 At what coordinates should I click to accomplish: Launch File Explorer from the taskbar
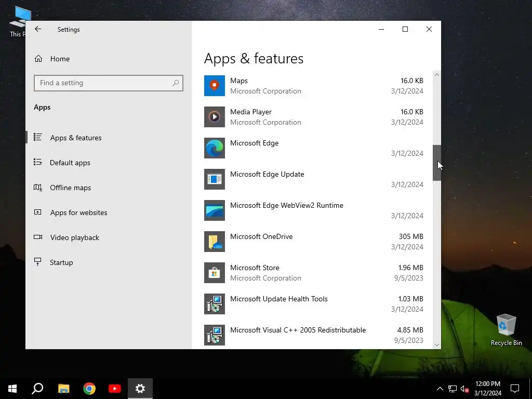point(64,389)
